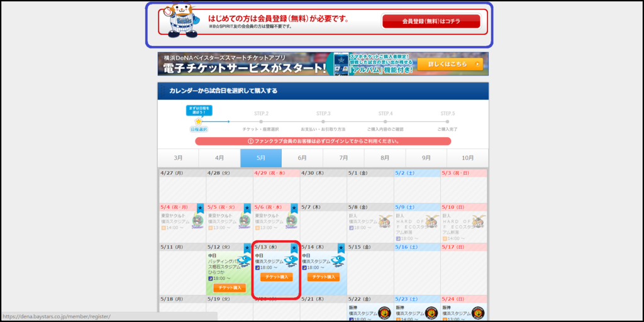Select the 10月 month tab
Image resolution: width=644 pixels, height=322 pixels.
point(468,158)
